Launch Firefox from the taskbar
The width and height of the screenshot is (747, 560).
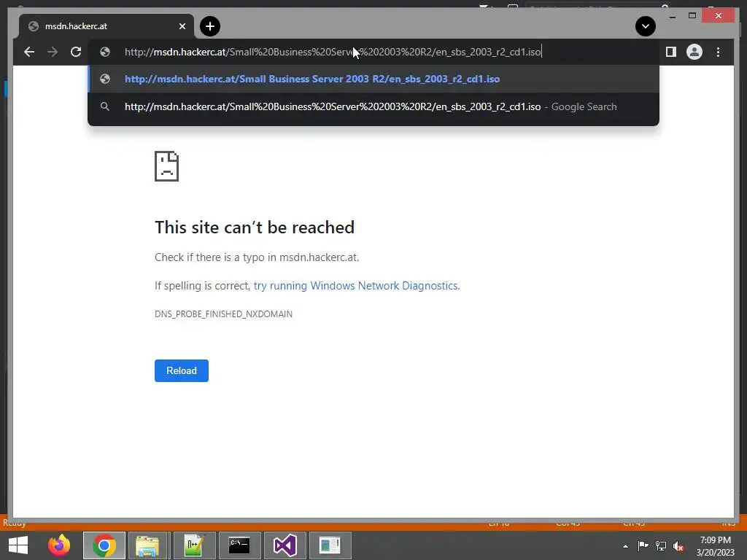59,545
